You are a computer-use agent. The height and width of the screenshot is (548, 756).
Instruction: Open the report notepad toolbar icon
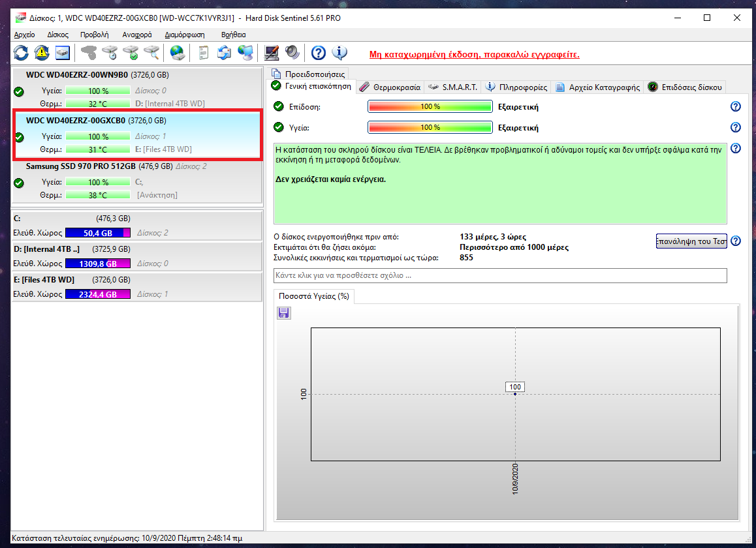click(x=204, y=52)
